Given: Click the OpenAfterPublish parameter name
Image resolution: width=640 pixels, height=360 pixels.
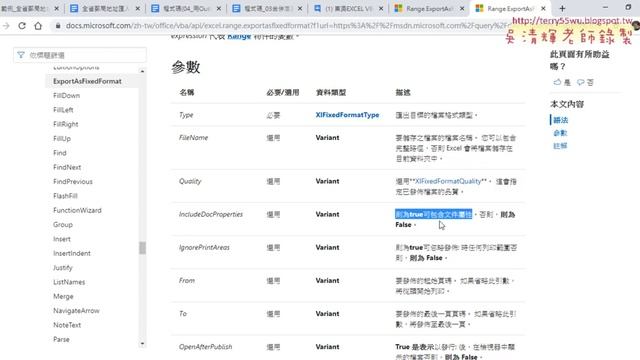Looking at the screenshot, I should point(205,347).
